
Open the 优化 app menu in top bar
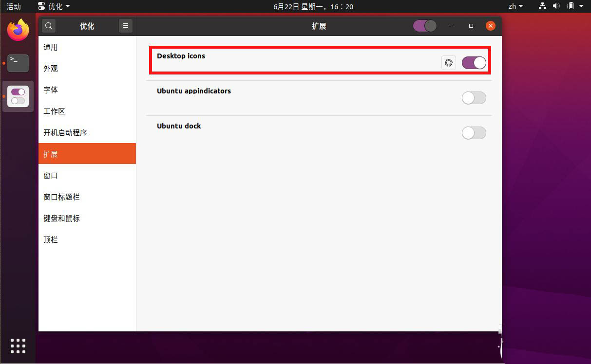[54, 6]
